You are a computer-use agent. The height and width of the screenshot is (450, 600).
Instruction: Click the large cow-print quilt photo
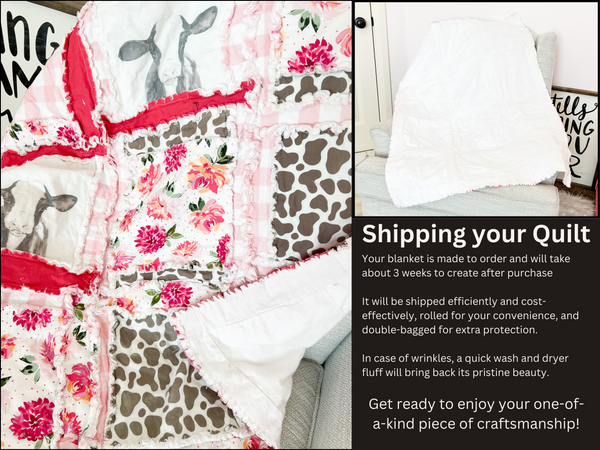(176, 225)
